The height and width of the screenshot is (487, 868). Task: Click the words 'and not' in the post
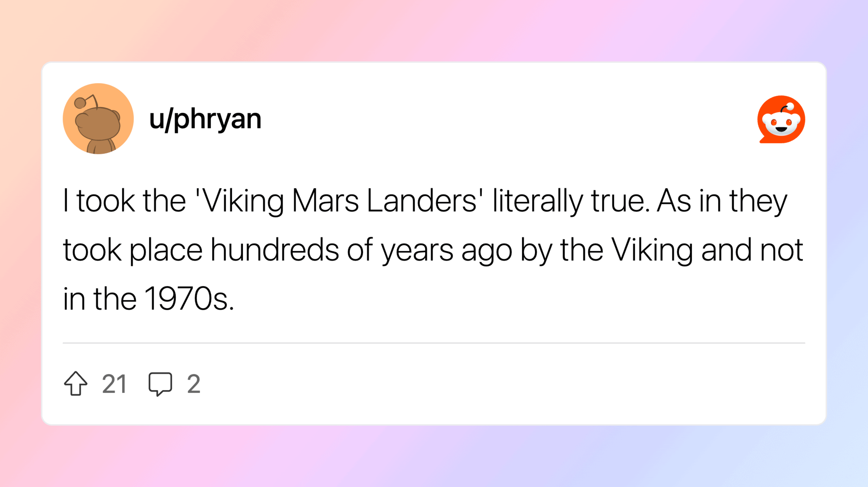(x=752, y=250)
